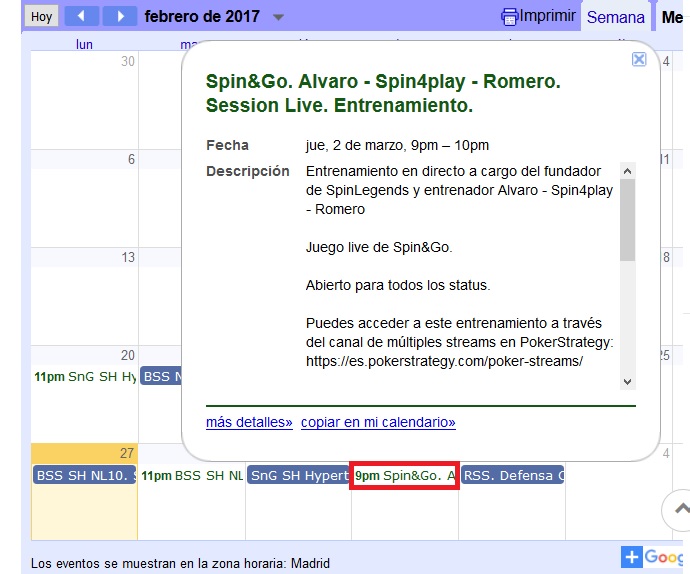The width and height of the screenshot is (690, 574).
Task: Click the Imprimir text label
Action: point(547,16)
